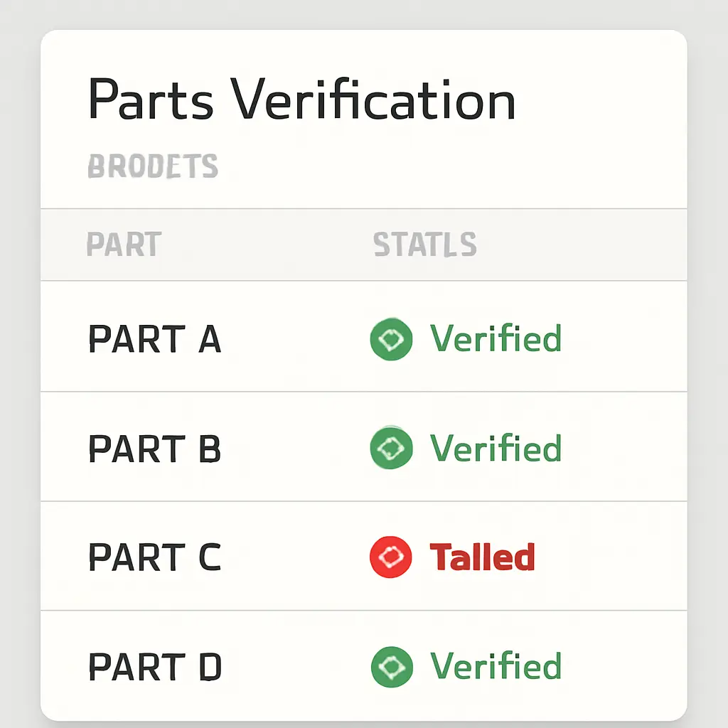This screenshot has height=728, width=728.
Task: Select the PART A row label
Action: tap(154, 339)
